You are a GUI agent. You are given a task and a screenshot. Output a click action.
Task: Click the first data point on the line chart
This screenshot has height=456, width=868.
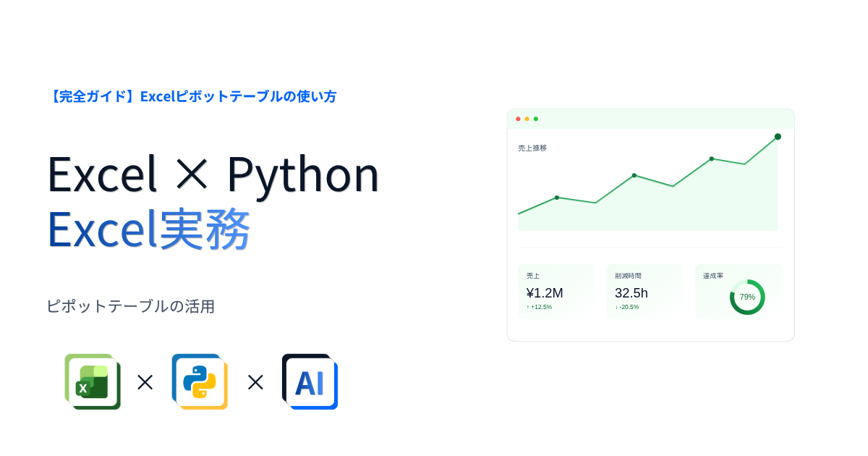click(x=557, y=198)
